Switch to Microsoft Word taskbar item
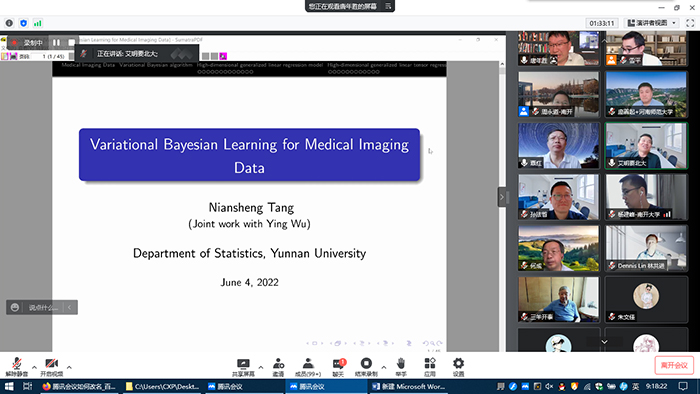Image resolution: width=700 pixels, height=394 pixels. 408,386
